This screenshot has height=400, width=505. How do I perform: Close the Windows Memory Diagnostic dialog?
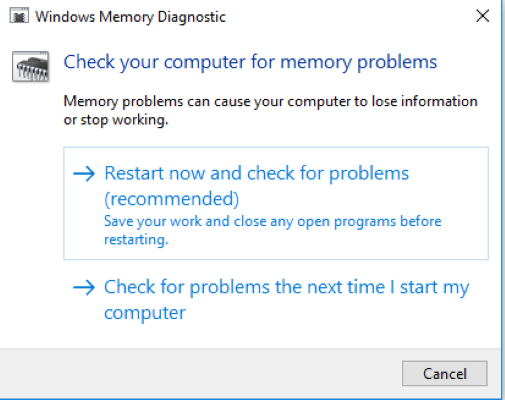[482, 16]
